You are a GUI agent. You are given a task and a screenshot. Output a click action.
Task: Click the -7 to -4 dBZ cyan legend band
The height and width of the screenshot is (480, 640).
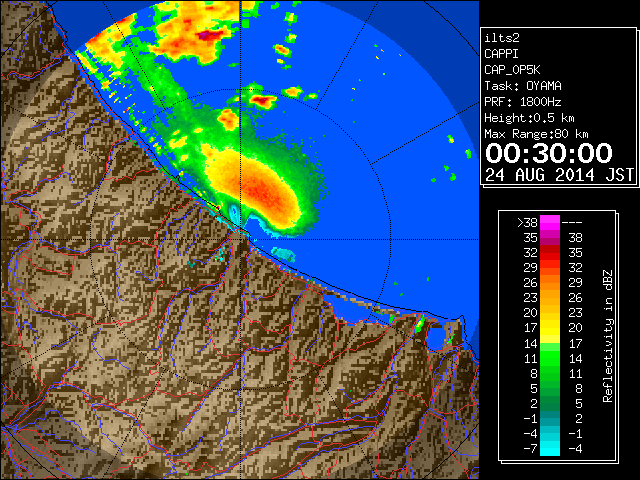tap(550, 449)
